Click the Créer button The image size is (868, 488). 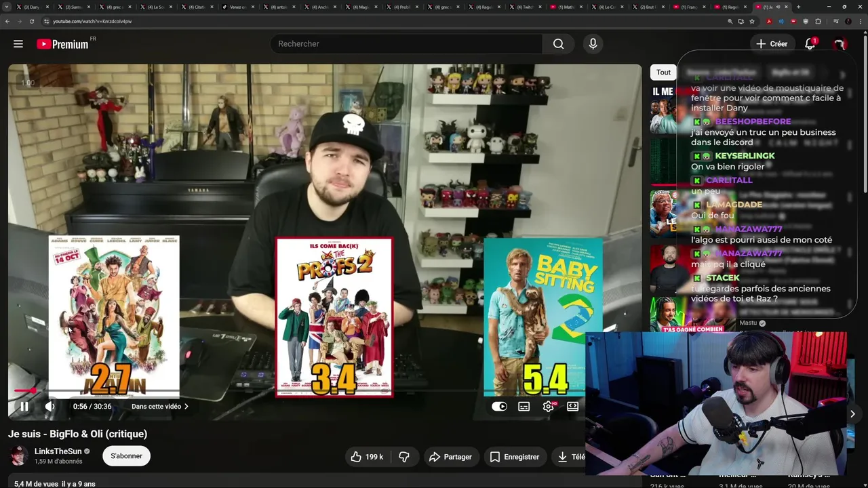tap(772, 44)
